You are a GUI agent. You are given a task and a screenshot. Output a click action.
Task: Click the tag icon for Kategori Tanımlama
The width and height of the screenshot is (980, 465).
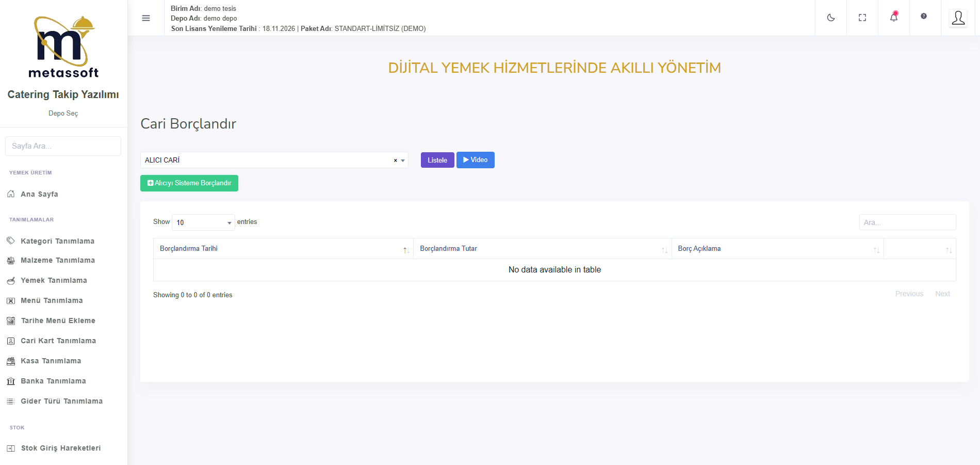(x=11, y=241)
